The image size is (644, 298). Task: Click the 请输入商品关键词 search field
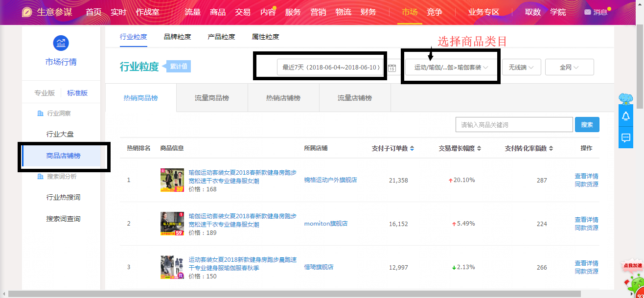click(514, 125)
